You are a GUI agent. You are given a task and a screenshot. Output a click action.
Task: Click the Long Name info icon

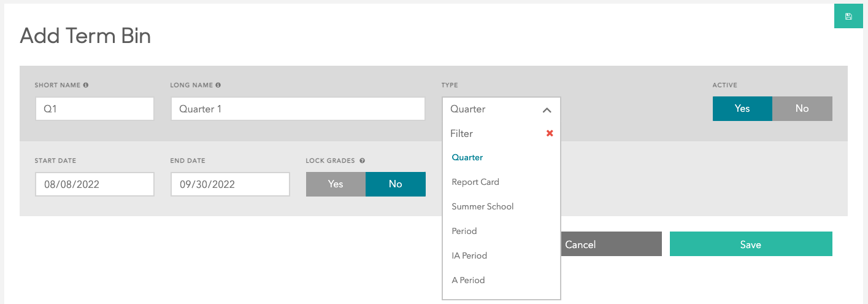pos(218,85)
